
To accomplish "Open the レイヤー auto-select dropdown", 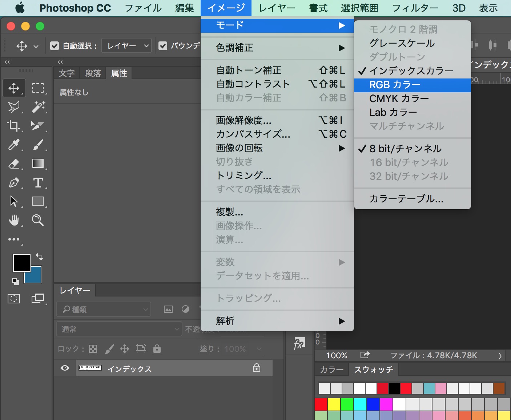I will pos(126,46).
